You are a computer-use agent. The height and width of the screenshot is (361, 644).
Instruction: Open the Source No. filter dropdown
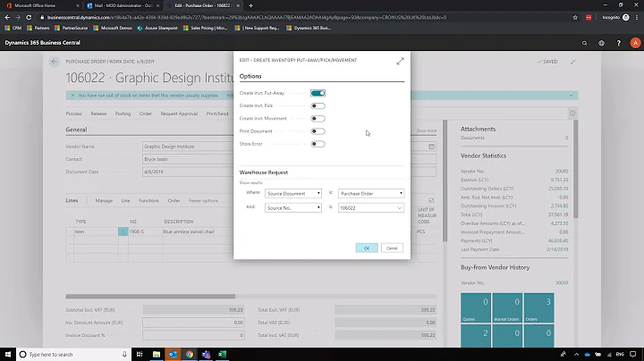click(x=292, y=208)
